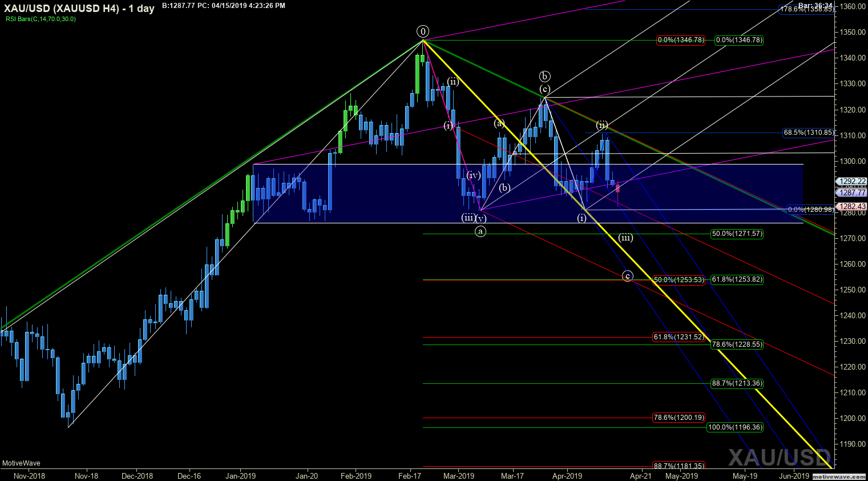Click the 178.6%(1358.85) Fibonacci label
This screenshot has width=868, height=481.
click(x=806, y=9)
